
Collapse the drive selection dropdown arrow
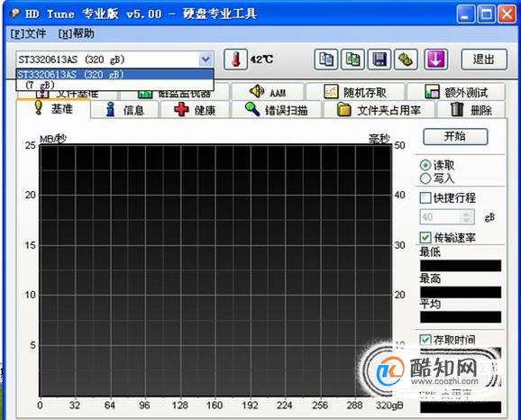(x=206, y=59)
